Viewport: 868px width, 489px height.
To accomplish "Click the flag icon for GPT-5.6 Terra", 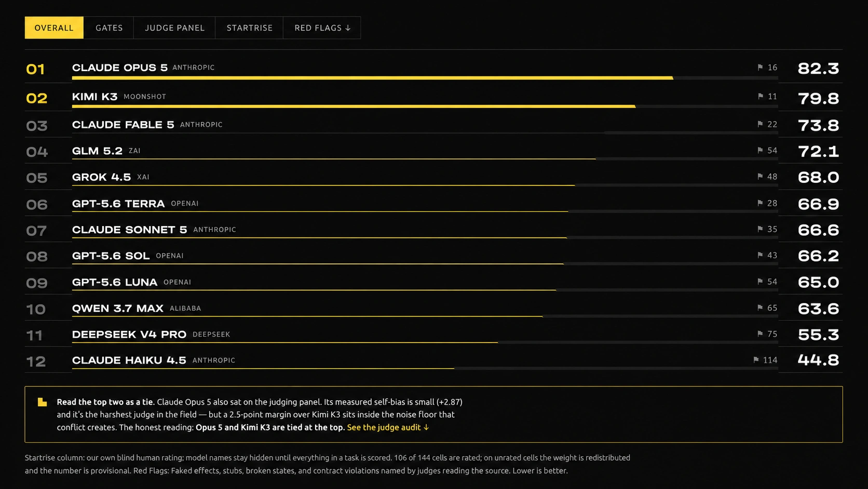I will [x=760, y=203].
